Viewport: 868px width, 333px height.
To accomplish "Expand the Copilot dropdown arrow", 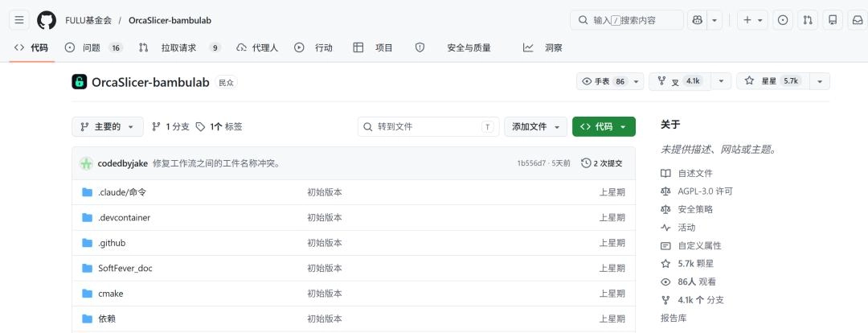I will coord(714,20).
